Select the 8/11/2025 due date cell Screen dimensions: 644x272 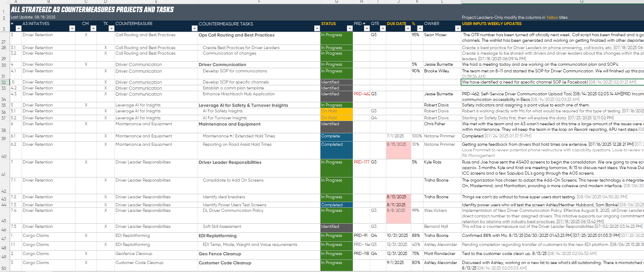pos(398,205)
